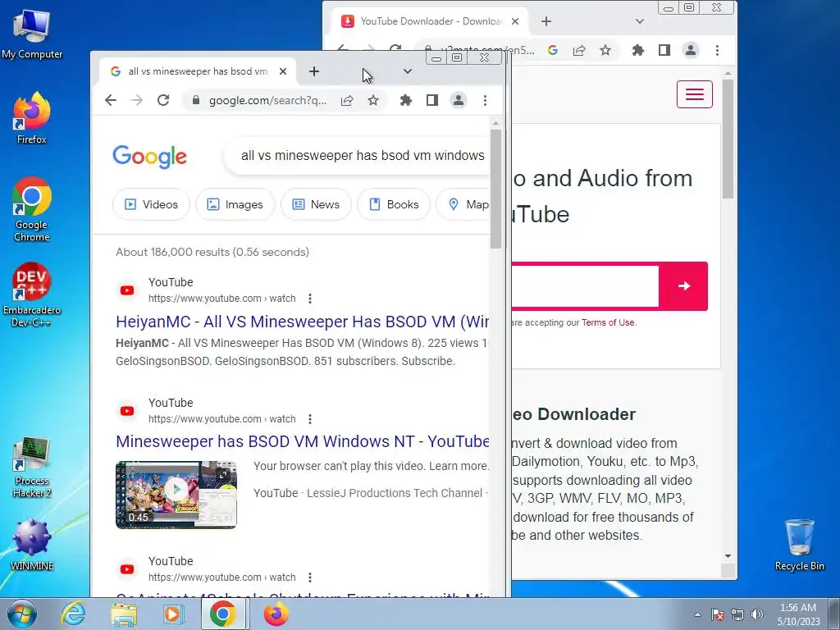Click 'Learn more' about video playback
This screenshot has height=630, width=840.
click(x=459, y=466)
